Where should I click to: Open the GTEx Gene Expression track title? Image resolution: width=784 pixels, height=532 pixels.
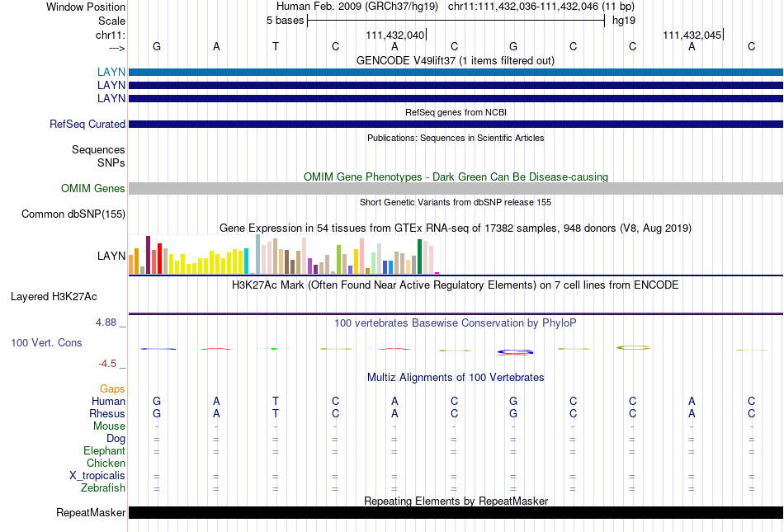point(456,228)
